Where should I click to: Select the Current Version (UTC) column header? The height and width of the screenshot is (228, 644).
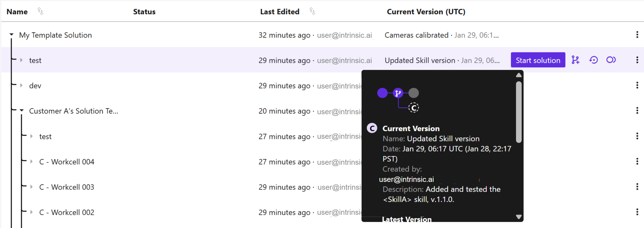426,12
